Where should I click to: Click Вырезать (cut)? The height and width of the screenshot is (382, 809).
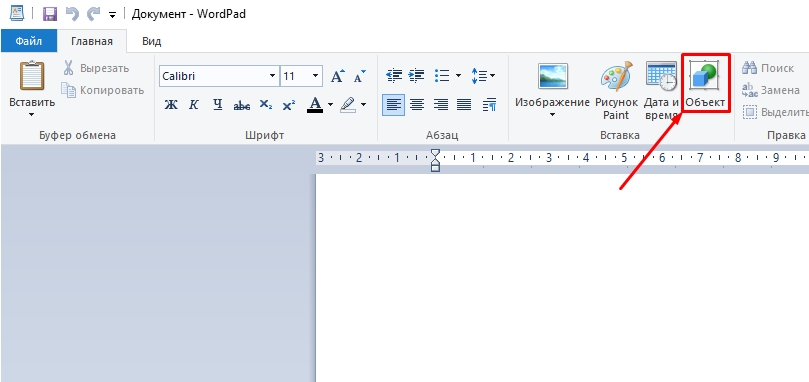click(x=95, y=68)
